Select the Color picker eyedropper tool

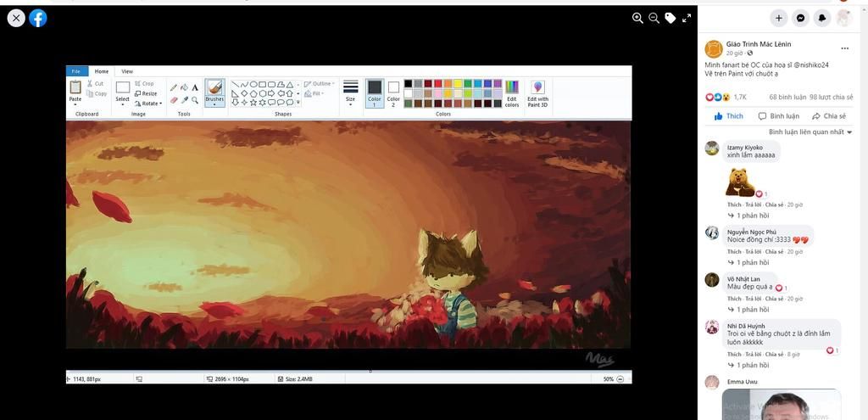[x=184, y=100]
